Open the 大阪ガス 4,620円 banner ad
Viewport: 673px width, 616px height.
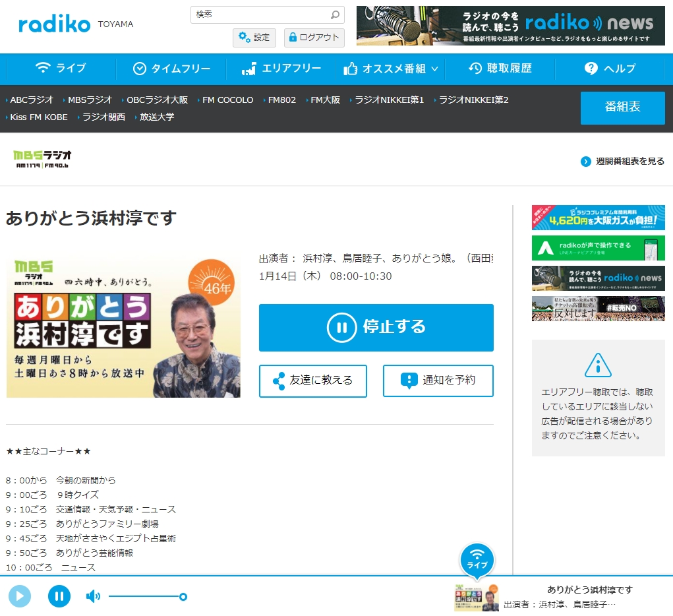point(598,218)
